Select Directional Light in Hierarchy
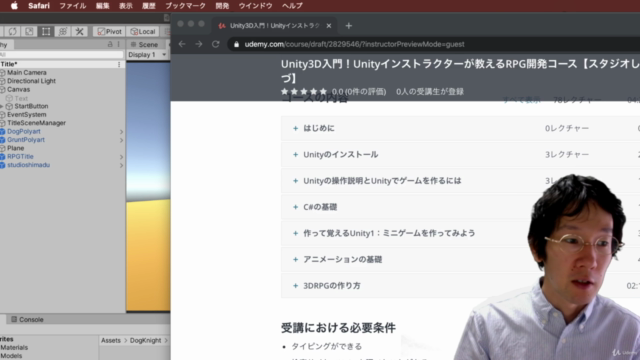Viewport: 640px width, 360px height. tap(31, 81)
